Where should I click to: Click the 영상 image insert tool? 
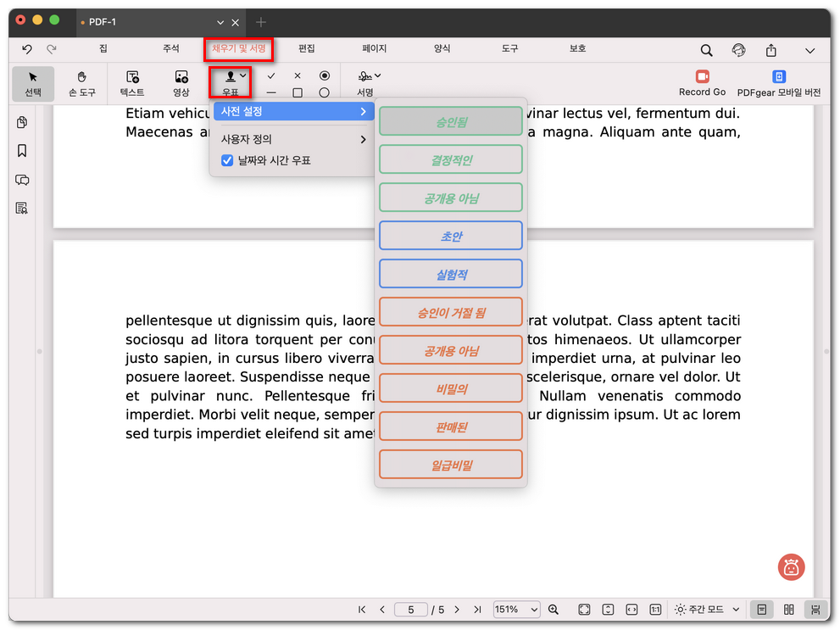click(181, 83)
